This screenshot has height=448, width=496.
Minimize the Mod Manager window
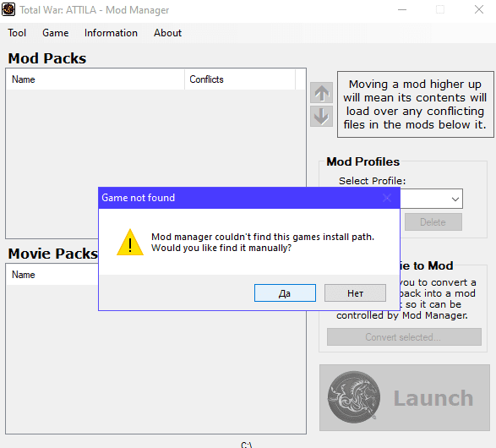(x=402, y=10)
